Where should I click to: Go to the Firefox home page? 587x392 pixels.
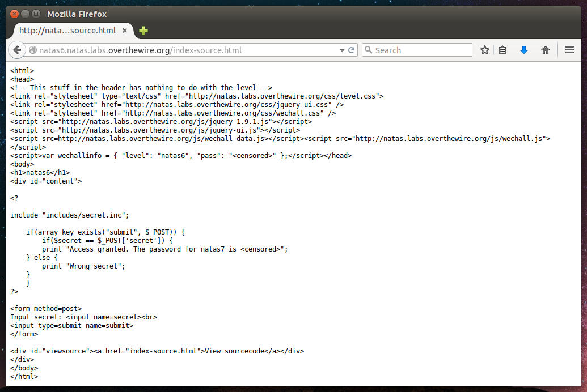546,50
